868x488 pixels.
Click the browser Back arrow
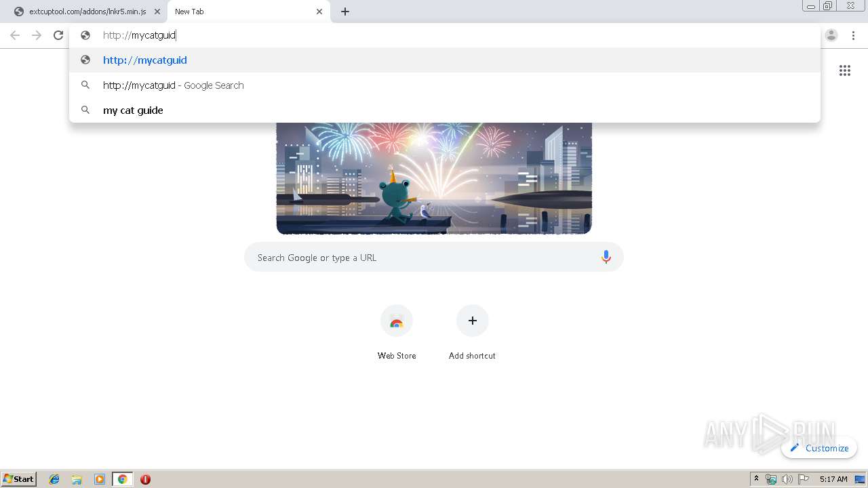[15, 35]
